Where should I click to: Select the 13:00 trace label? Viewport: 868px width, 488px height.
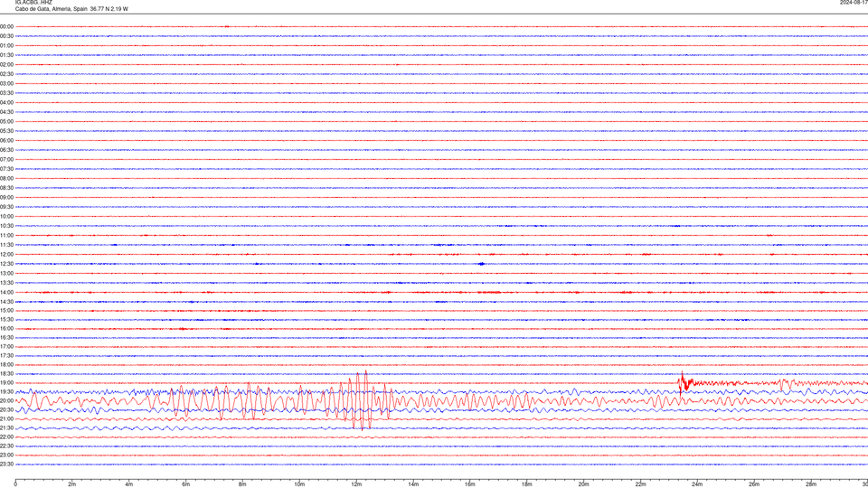[6, 273]
